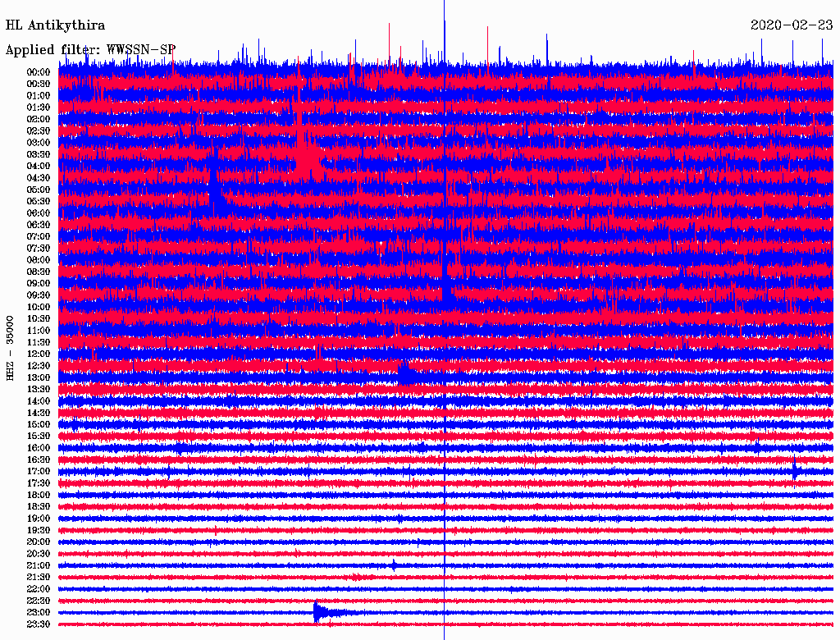840x640 pixels.
Task: Click the 19:00 time label
Action: [x=39, y=519]
